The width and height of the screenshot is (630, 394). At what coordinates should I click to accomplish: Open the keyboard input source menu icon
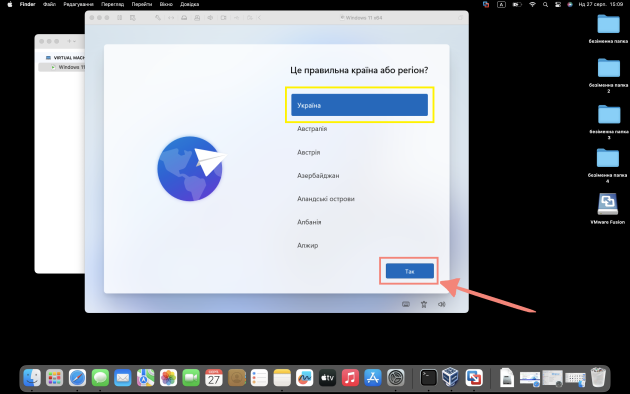pyautogui.click(x=501, y=4)
